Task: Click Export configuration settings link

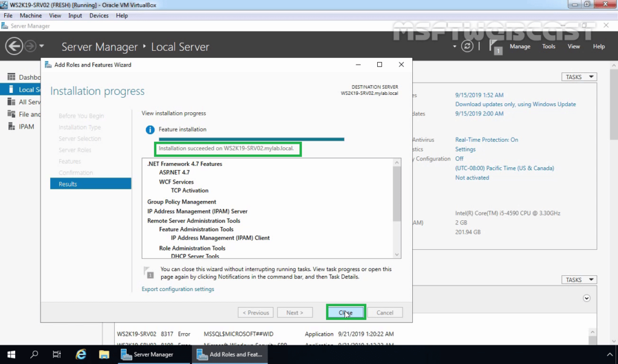Action: coord(178,289)
